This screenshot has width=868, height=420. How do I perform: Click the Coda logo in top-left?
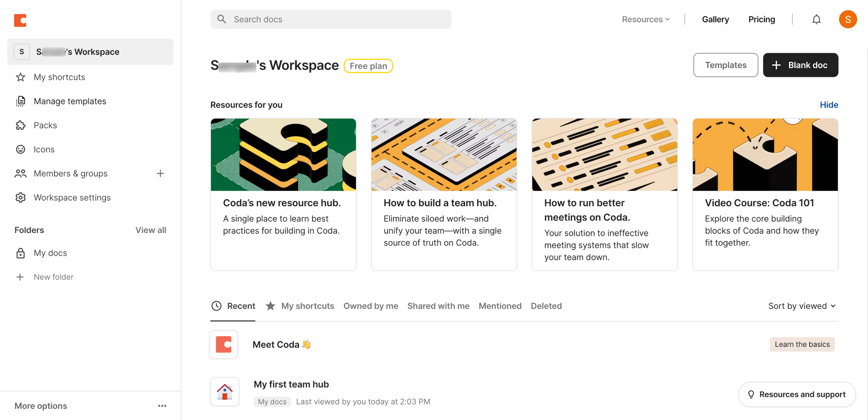pyautogui.click(x=20, y=20)
